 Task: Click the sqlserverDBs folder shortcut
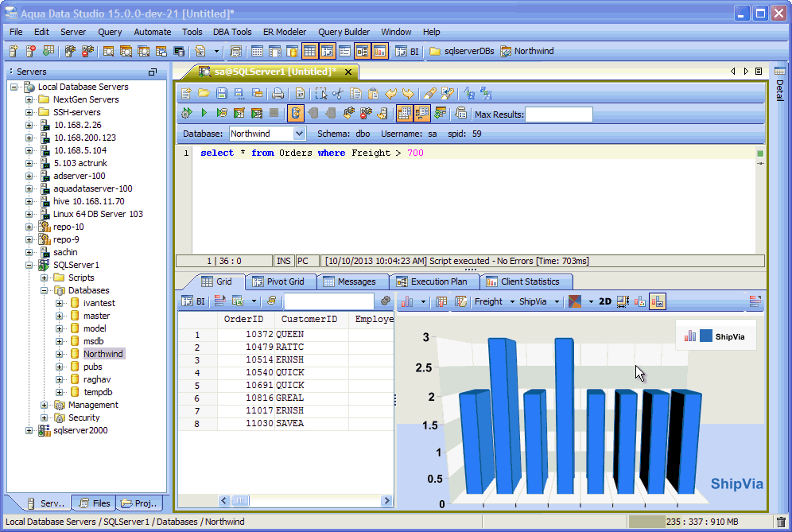click(462, 51)
